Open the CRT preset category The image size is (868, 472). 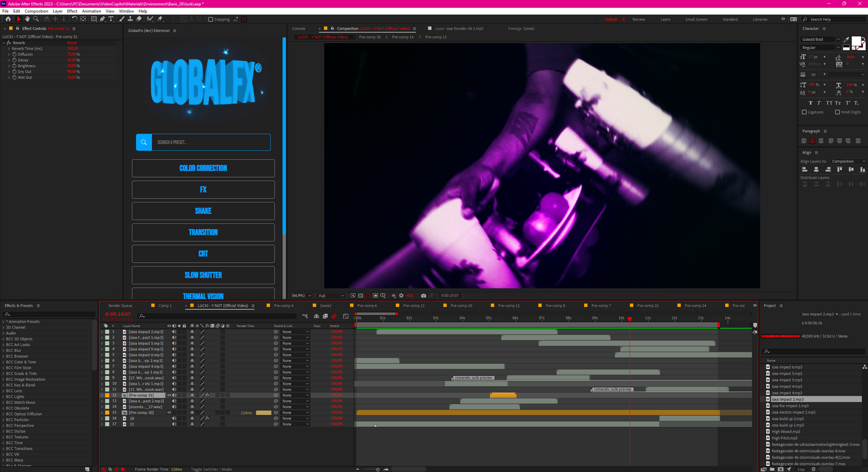coord(203,254)
